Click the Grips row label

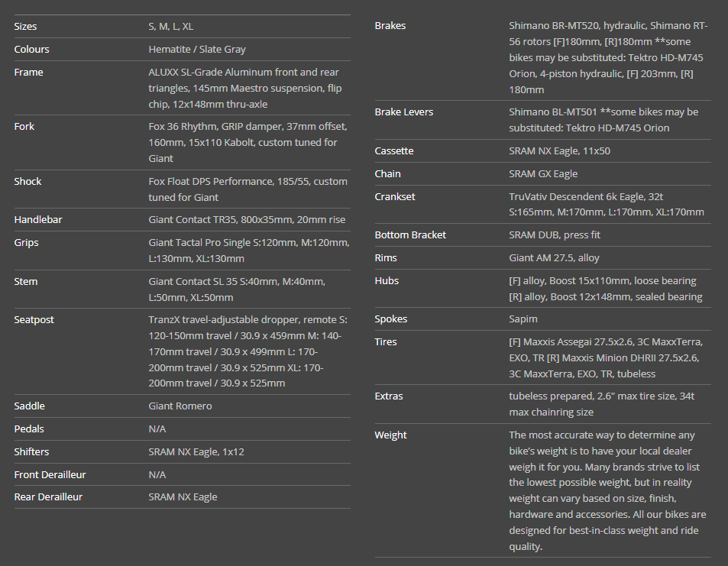point(26,243)
